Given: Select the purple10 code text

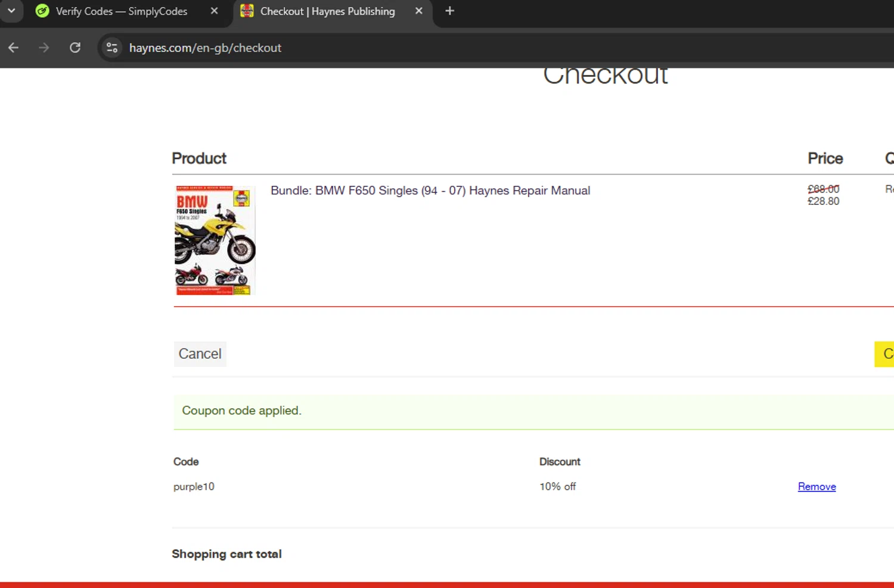Looking at the screenshot, I should (x=194, y=487).
